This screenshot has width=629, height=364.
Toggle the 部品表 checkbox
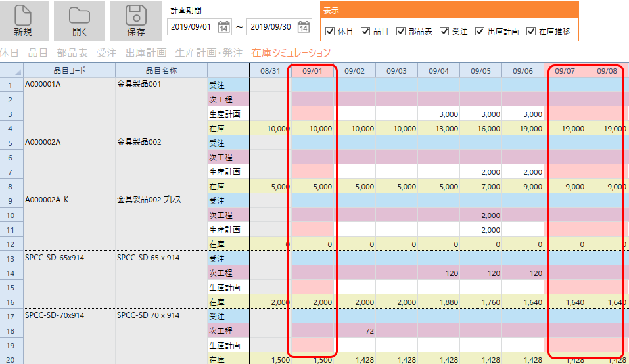coord(401,31)
